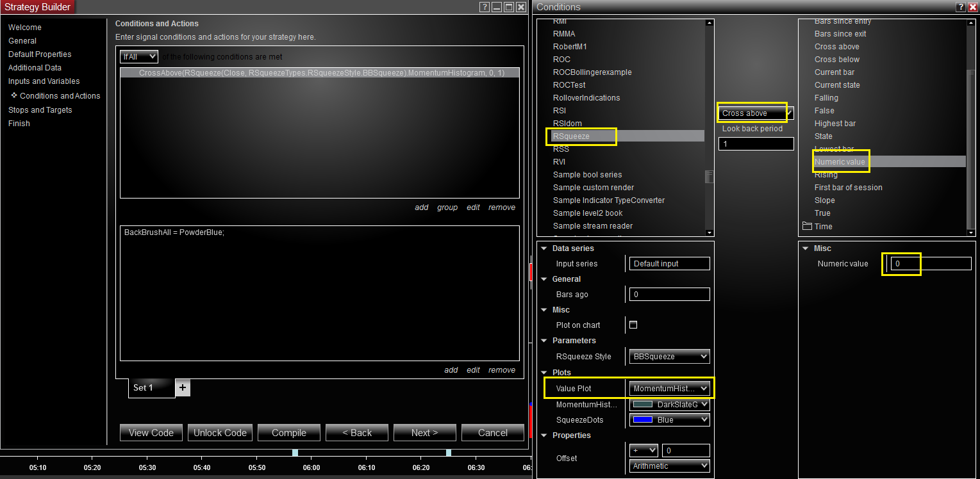Go to the General step

tap(22, 41)
